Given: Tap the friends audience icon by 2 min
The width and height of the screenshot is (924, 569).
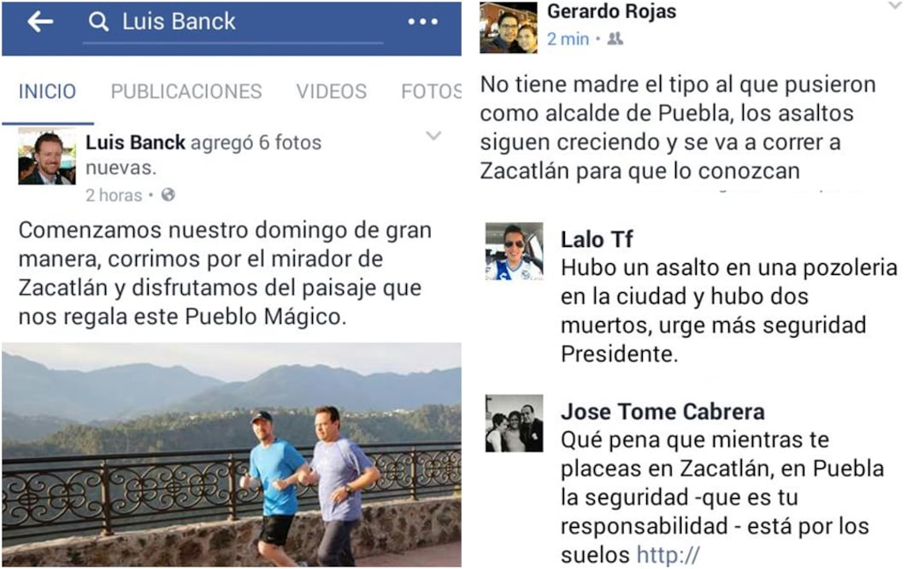Looking at the screenshot, I should coord(615,39).
